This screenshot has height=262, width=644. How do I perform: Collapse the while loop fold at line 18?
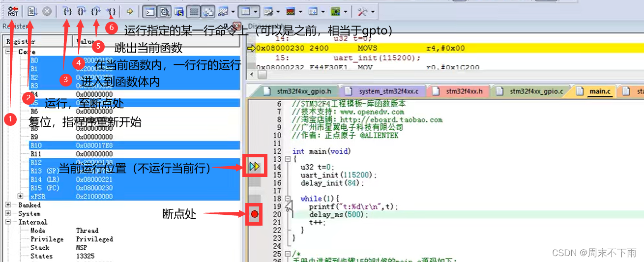pyautogui.click(x=288, y=198)
